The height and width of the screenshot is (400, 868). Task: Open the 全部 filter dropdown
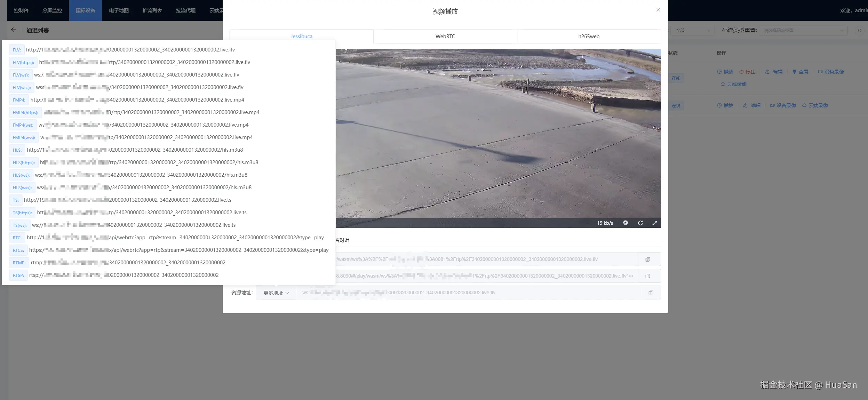pyautogui.click(x=692, y=31)
